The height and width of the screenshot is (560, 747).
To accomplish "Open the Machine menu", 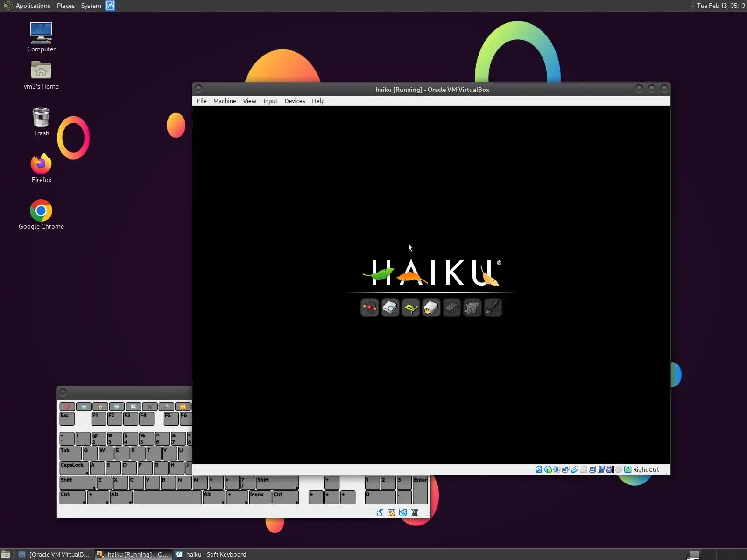I will click(x=225, y=101).
